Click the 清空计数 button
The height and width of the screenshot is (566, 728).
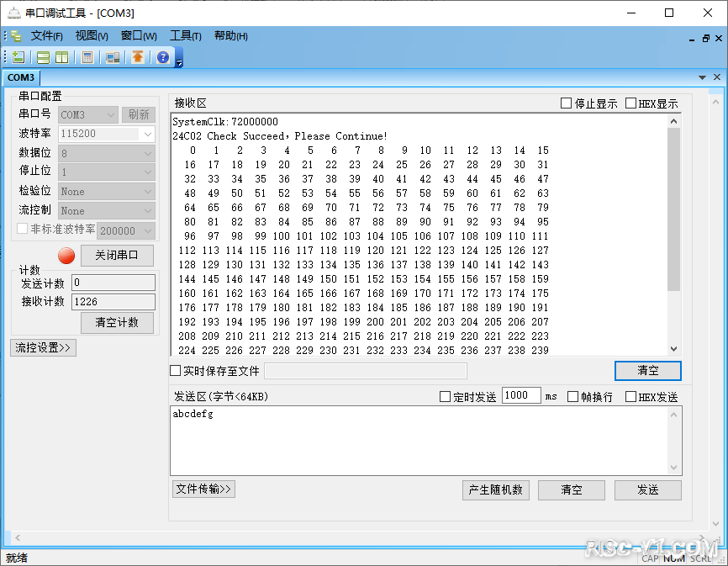[117, 323]
